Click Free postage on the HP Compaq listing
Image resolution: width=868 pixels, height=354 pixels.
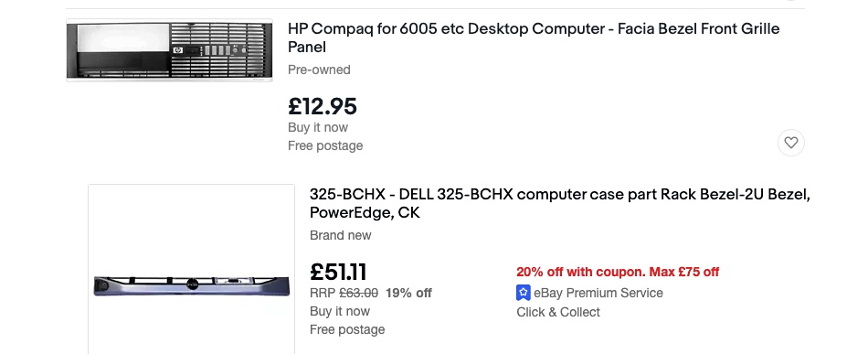tap(325, 145)
